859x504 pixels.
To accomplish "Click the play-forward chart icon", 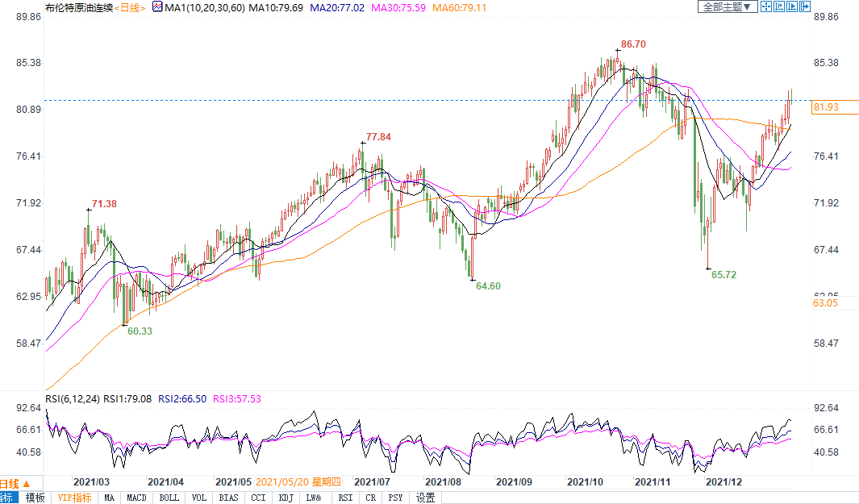I will [x=791, y=6].
